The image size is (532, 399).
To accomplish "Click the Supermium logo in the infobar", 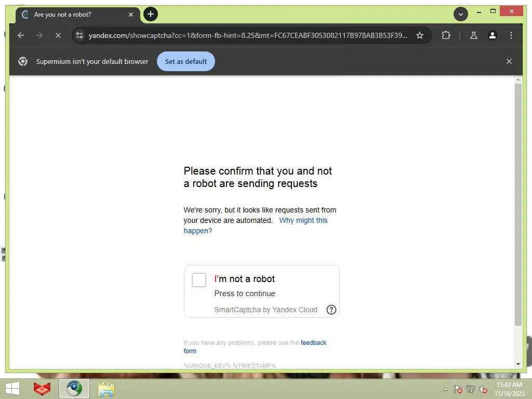I will [23, 61].
